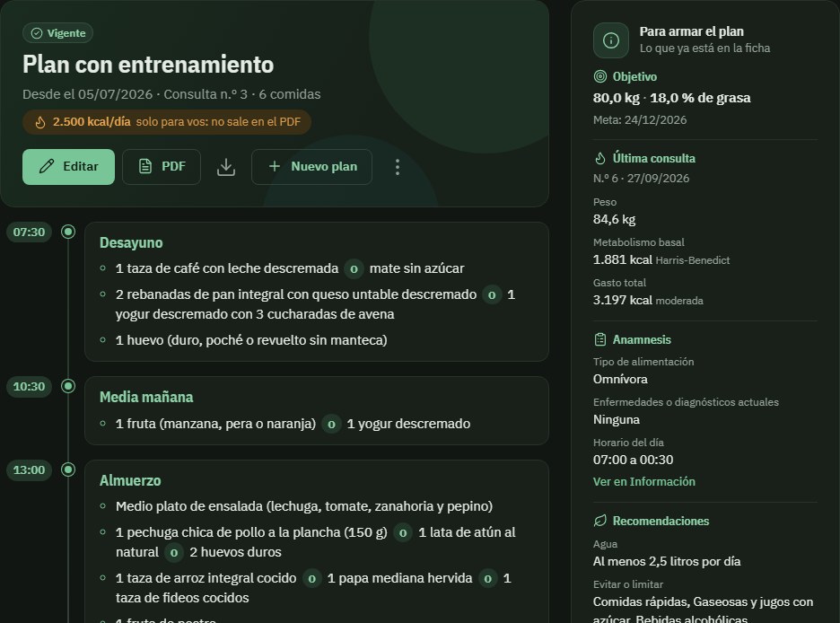Click the document icon inside PDF button

(x=145, y=167)
